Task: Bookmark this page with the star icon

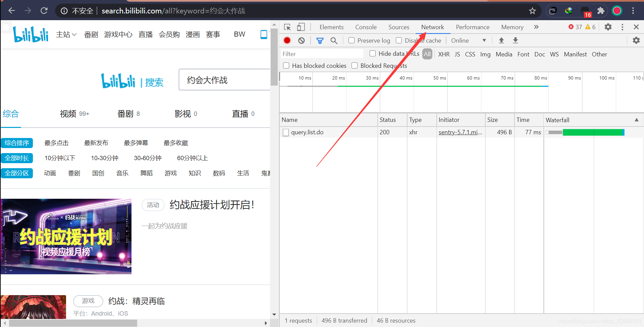Action: [532, 11]
